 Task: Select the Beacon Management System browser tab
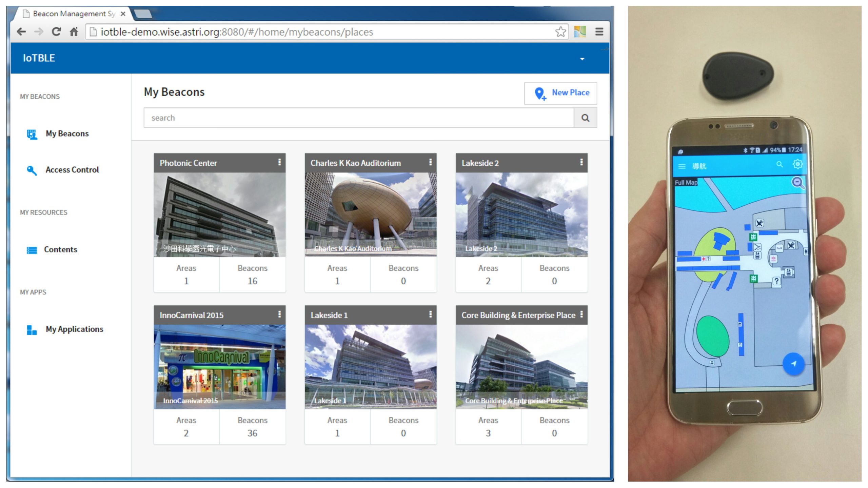pyautogui.click(x=73, y=14)
